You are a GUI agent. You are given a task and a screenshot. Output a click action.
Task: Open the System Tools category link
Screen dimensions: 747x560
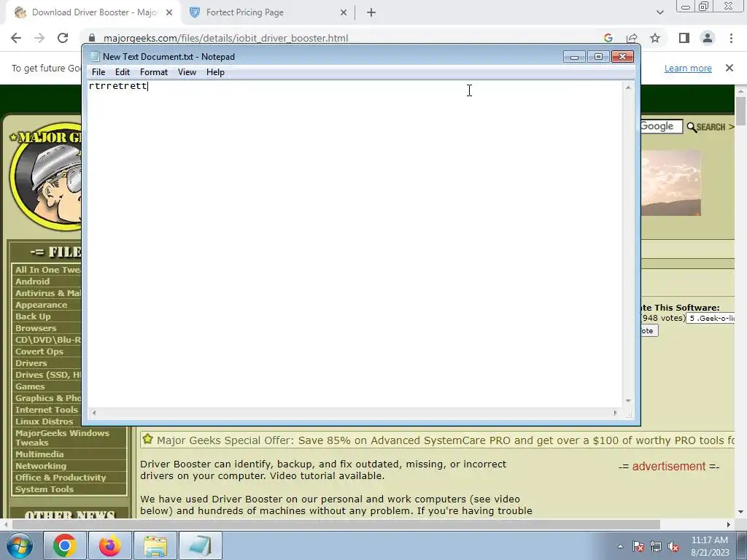pos(44,489)
